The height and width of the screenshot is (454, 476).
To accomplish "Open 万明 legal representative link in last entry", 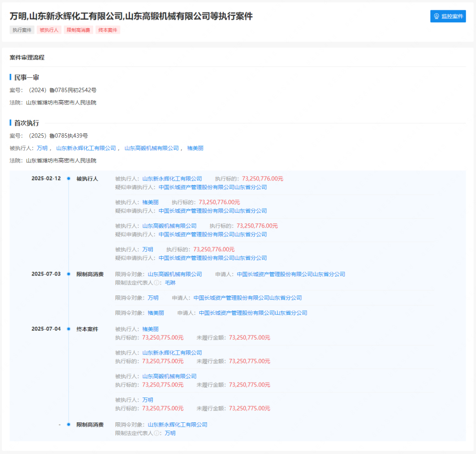I will pyautogui.click(x=170, y=433).
